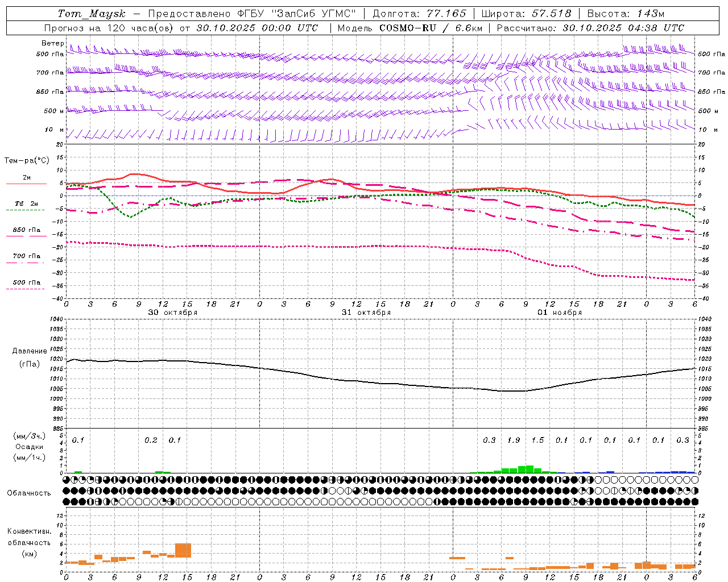Click the 1.9 precipitation amount value
Image resolution: width=728 pixels, height=582 pixels.
(x=514, y=440)
